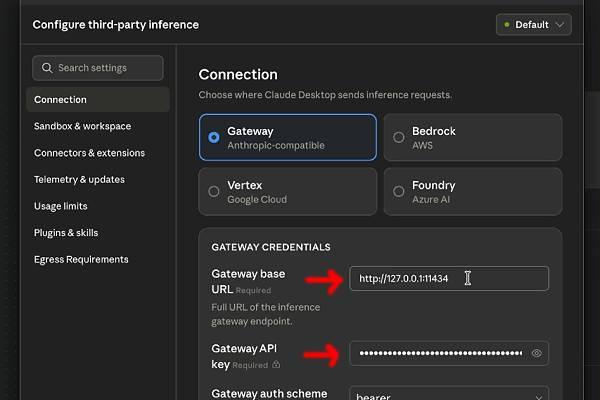The height and width of the screenshot is (400, 600).
Task: Click lock icon next to API key label
Action: point(276,365)
